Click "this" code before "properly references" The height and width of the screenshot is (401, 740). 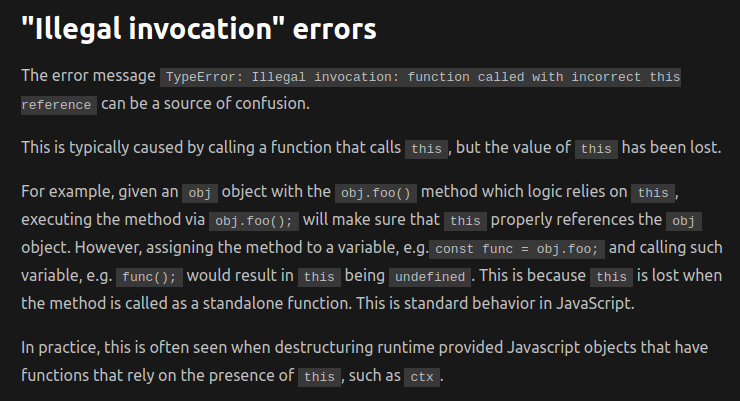[465, 221]
